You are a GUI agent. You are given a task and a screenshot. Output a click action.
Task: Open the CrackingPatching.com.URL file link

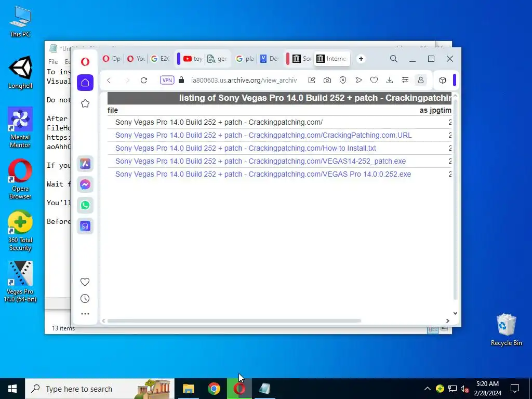263,136
